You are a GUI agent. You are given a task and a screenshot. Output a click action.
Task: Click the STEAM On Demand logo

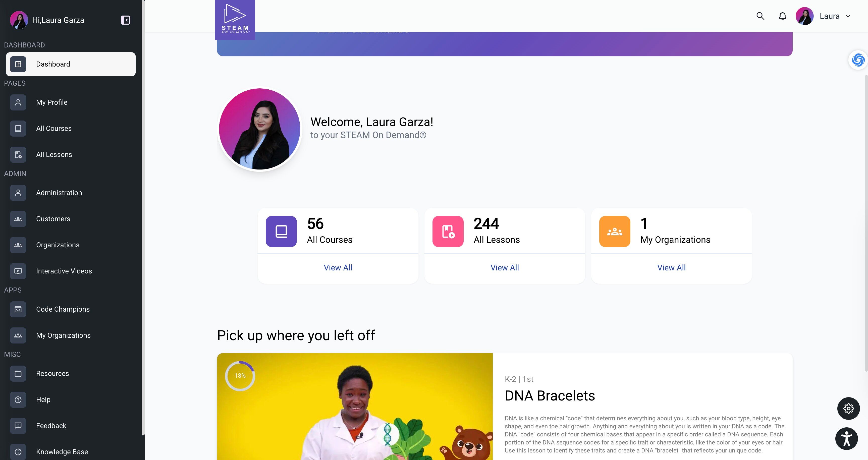click(235, 20)
